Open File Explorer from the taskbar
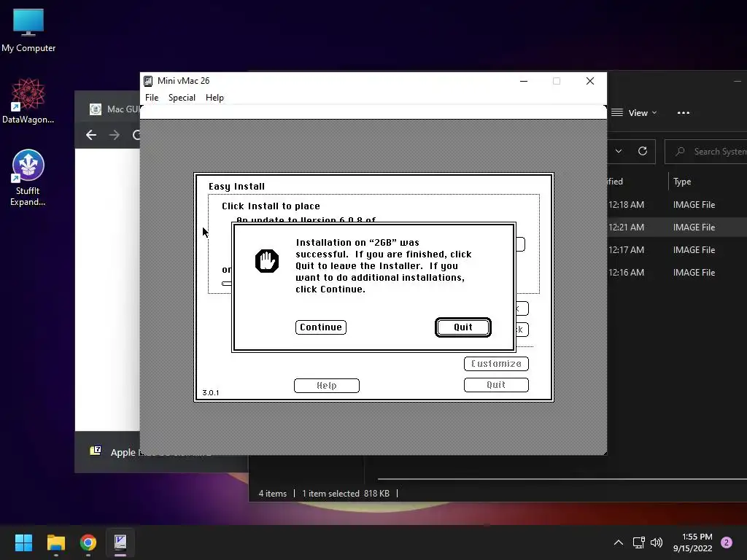This screenshot has width=747, height=560. (x=55, y=542)
